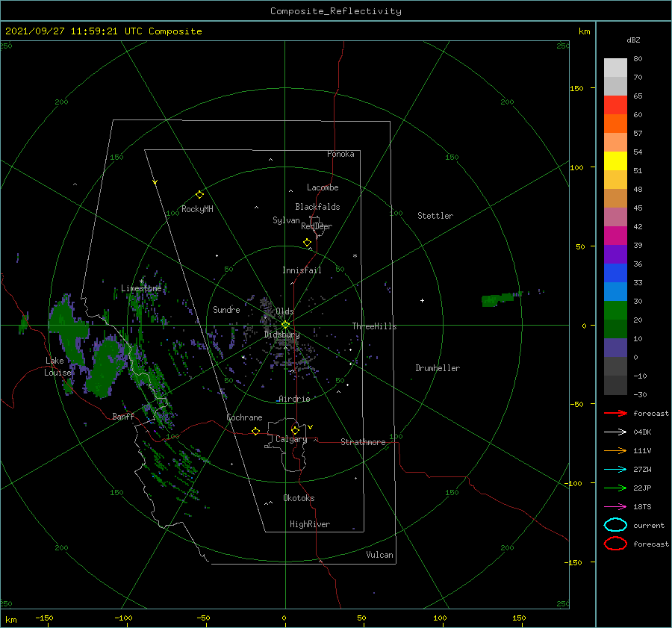Click the Ponoka label
The height and width of the screenshot is (628, 672).
click(340, 154)
